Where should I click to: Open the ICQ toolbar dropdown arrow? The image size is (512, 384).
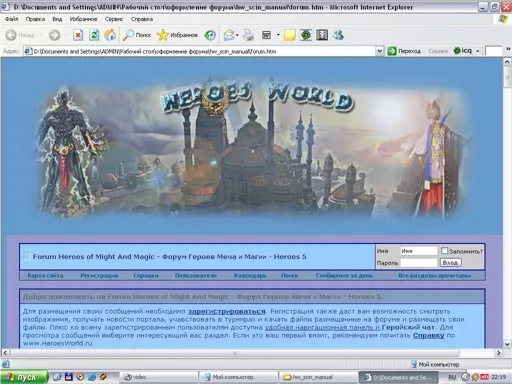pyautogui.click(x=477, y=51)
